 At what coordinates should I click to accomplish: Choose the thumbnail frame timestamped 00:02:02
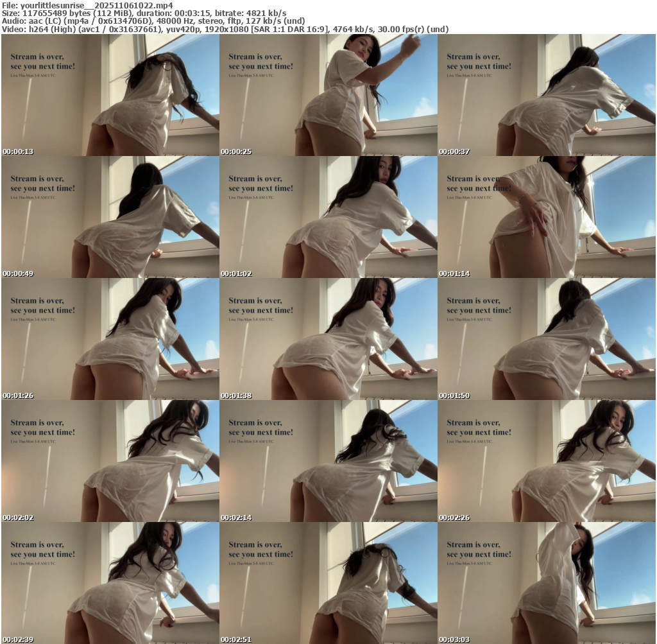(x=110, y=461)
